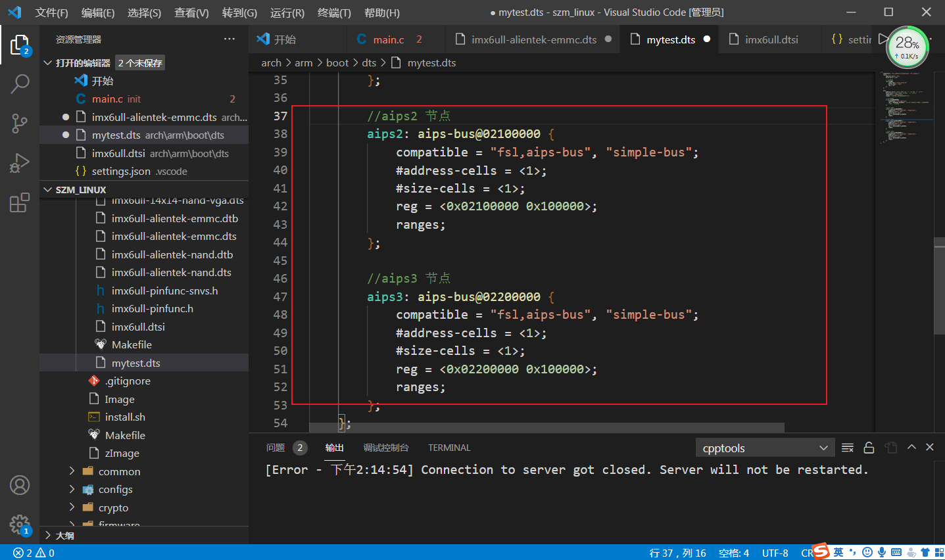Switch to the 问题 panel tab
Image resolution: width=945 pixels, height=560 pixels.
276,448
